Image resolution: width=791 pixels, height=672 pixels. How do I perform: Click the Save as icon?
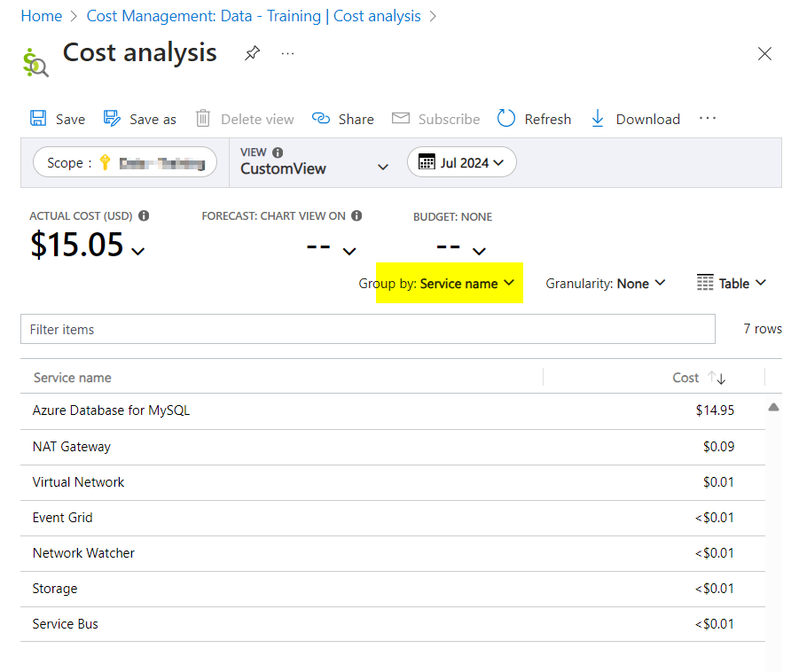[112, 118]
